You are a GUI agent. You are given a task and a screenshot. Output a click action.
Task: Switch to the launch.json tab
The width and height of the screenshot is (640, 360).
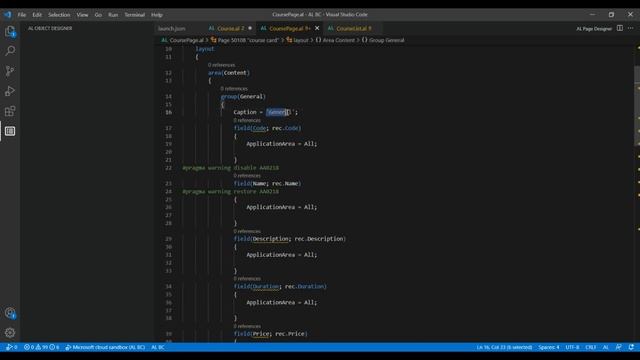(172, 29)
